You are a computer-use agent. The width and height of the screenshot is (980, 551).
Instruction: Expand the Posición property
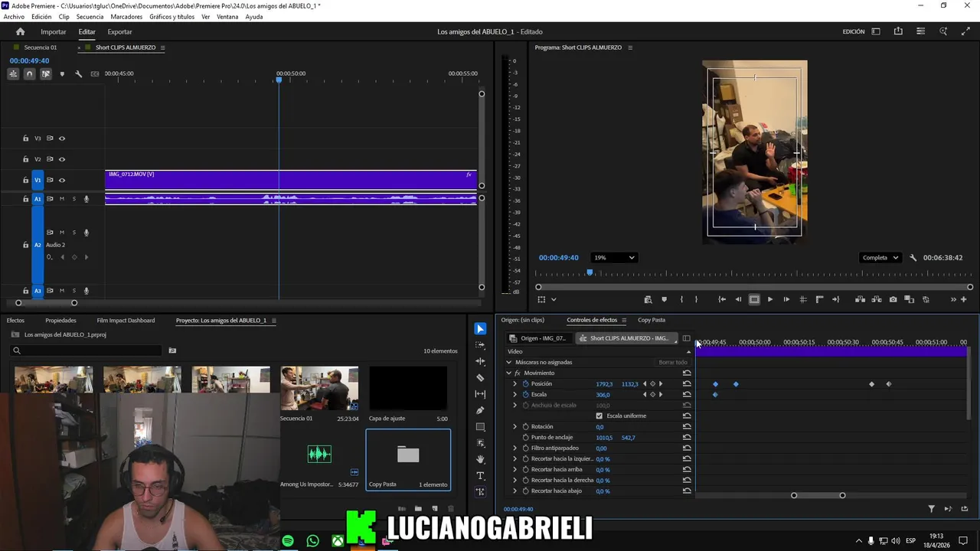click(515, 384)
